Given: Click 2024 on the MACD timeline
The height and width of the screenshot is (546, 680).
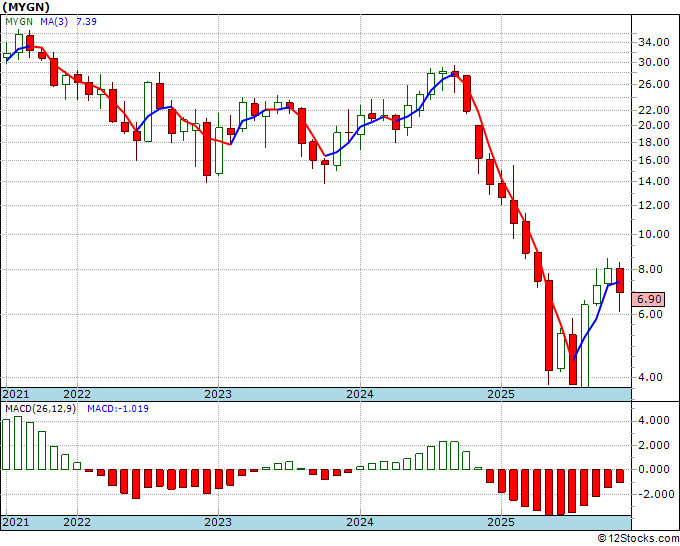Looking at the screenshot, I should point(360,522).
